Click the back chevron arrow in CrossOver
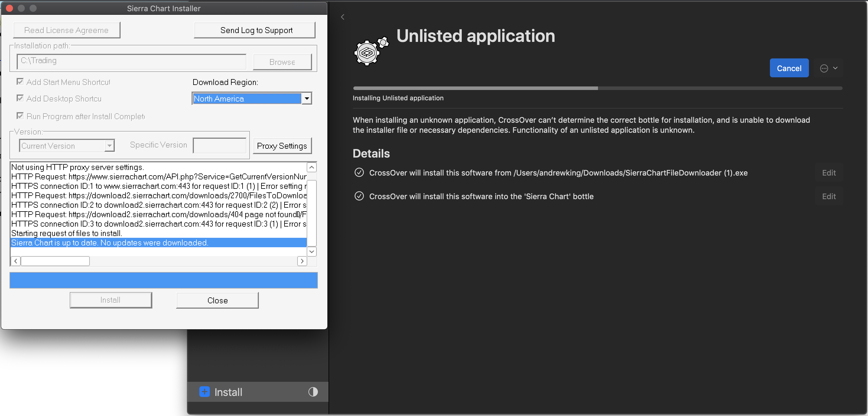The image size is (868, 416). (342, 17)
